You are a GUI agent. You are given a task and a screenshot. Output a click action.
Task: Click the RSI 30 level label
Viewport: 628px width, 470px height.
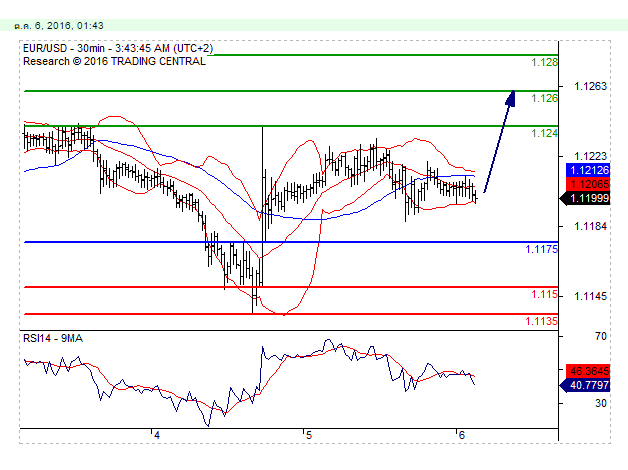click(x=600, y=403)
